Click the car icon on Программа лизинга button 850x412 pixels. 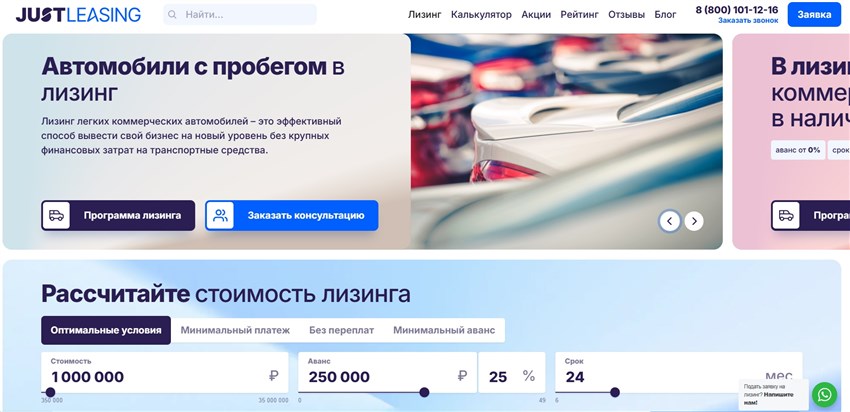click(56, 216)
